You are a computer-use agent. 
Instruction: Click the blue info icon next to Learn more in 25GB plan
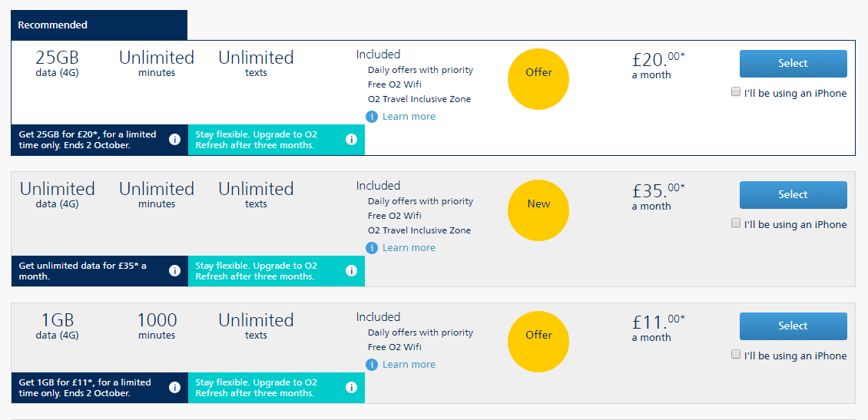pos(372,117)
